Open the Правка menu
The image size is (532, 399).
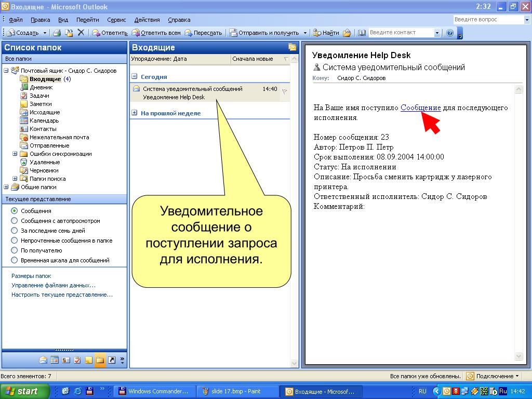(x=41, y=20)
